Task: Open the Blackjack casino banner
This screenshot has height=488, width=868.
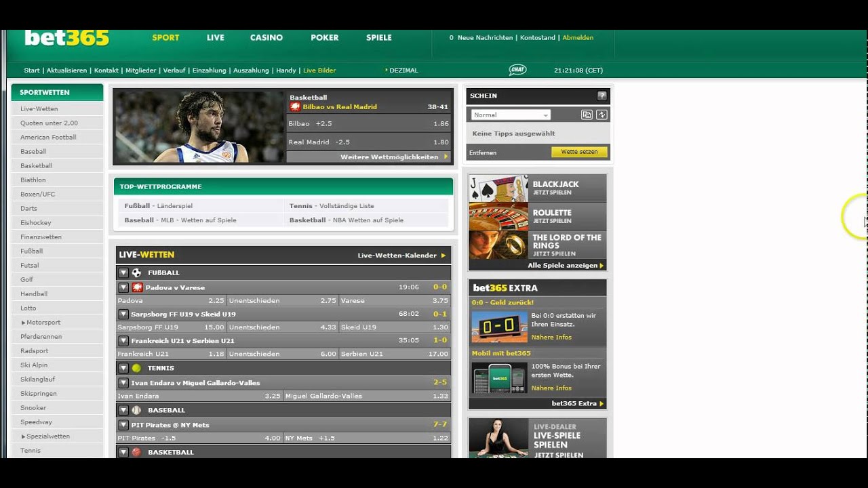Action: point(538,188)
